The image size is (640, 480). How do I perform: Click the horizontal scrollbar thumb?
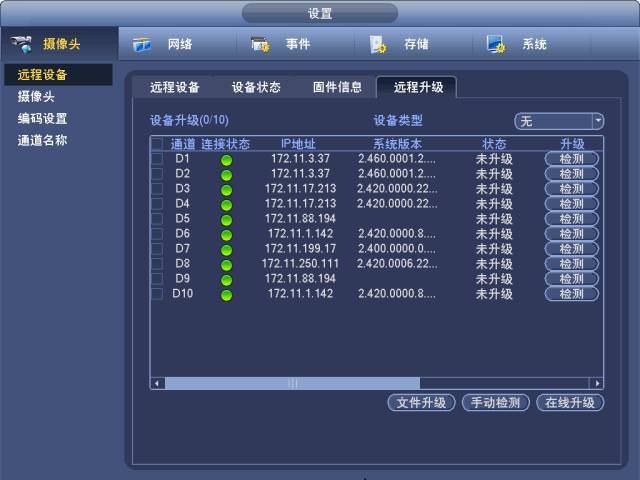click(x=292, y=383)
